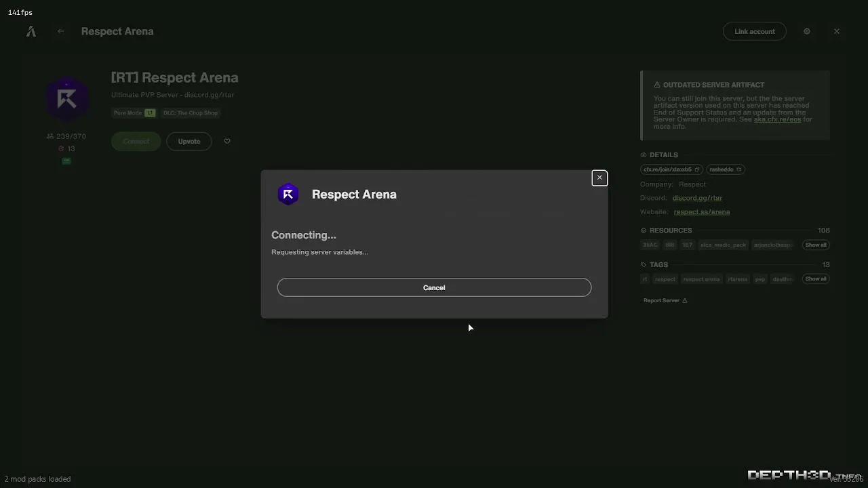Click the player count 239/370
This screenshot has height=488, width=868.
coord(66,136)
